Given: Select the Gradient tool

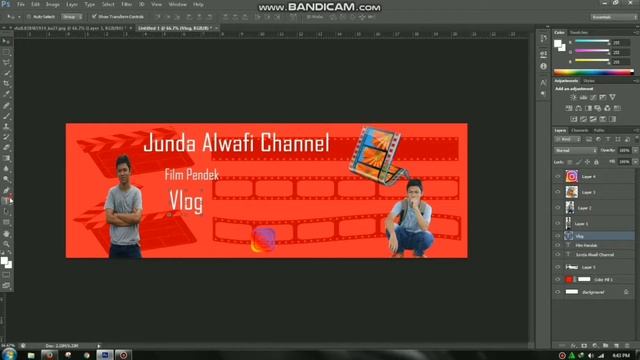Looking at the screenshot, I should coord(6,158).
